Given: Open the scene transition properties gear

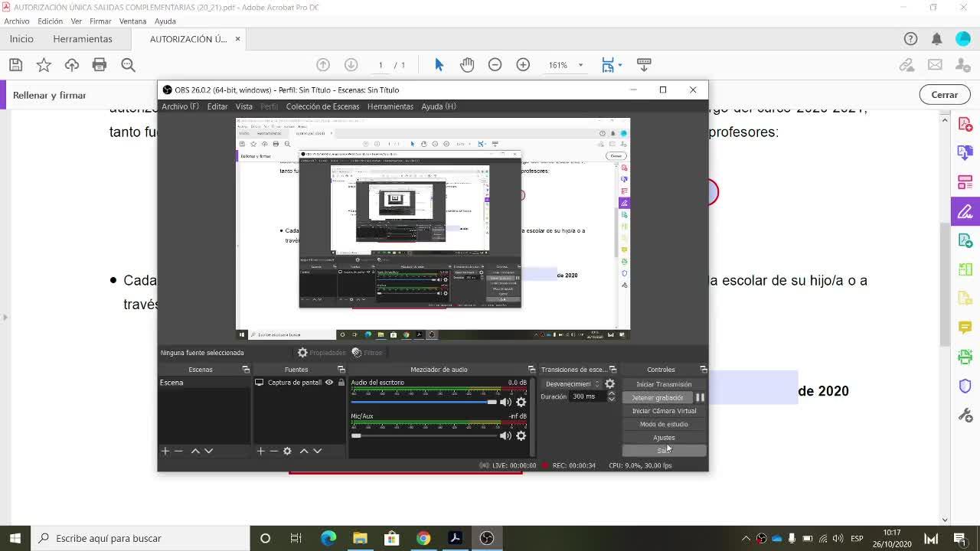Looking at the screenshot, I should (x=609, y=384).
